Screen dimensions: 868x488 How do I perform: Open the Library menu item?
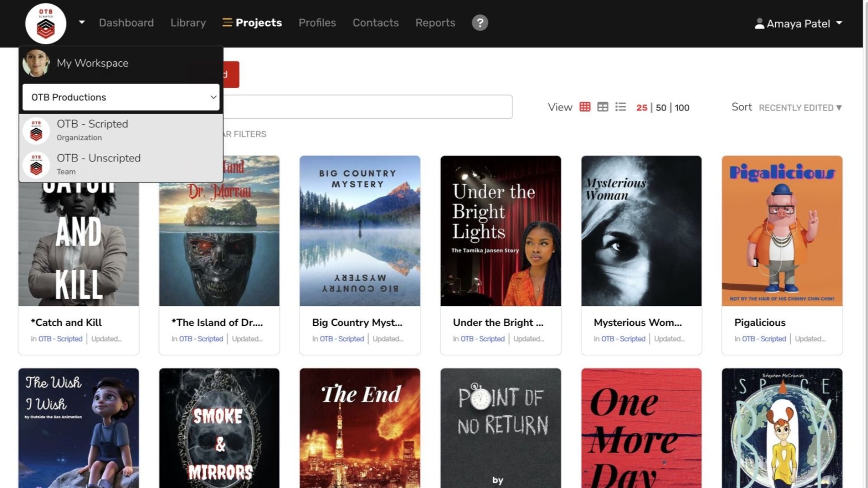[188, 23]
